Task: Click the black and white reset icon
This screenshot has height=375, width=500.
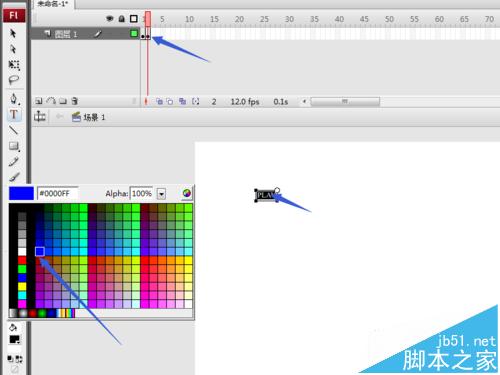Action: pyautogui.click(x=10, y=359)
